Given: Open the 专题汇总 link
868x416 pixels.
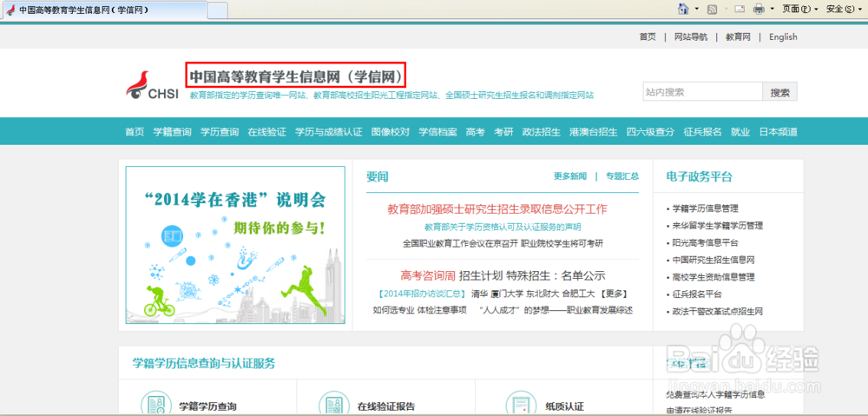Looking at the screenshot, I should 622,176.
